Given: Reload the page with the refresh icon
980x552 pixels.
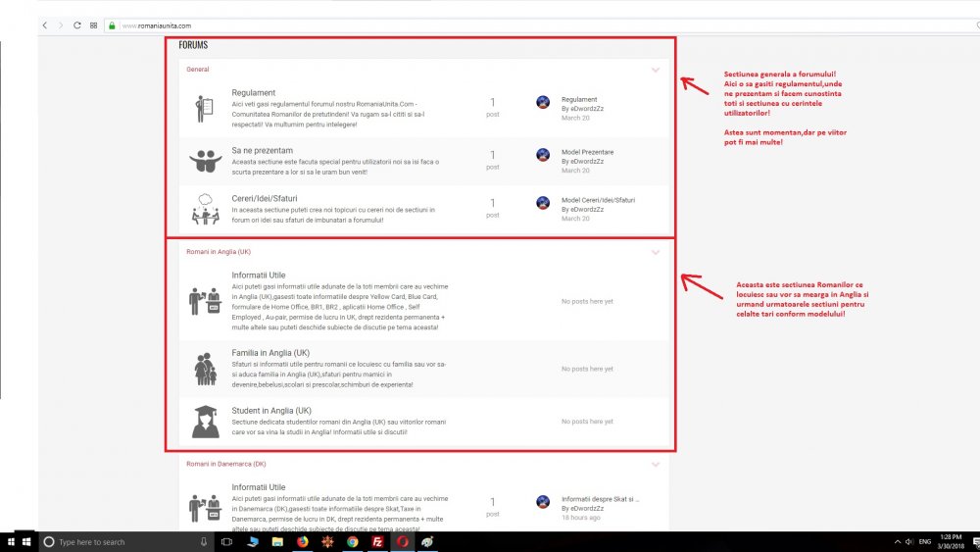Looking at the screenshot, I should pos(77,25).
